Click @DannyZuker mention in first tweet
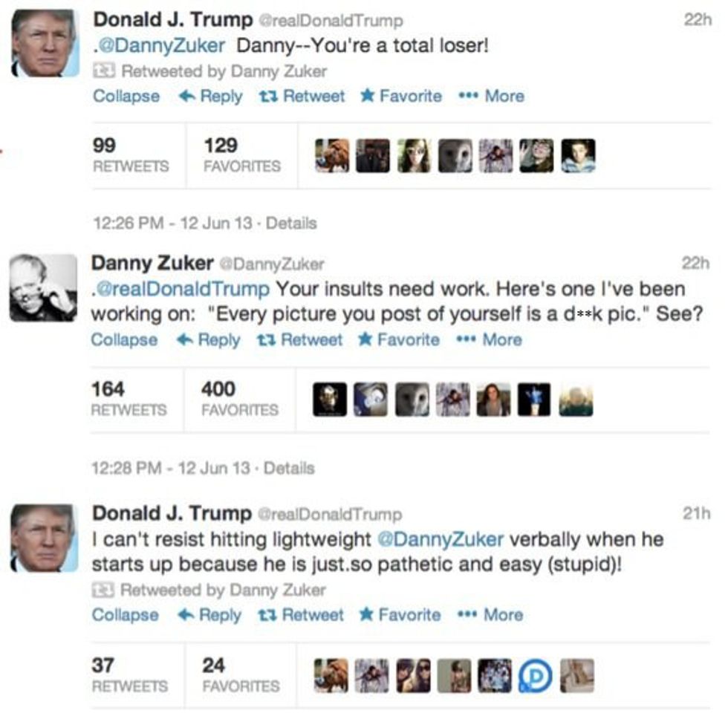Image resolution: width=728 pixels, height=716 pixels. (x=159, y=45)
